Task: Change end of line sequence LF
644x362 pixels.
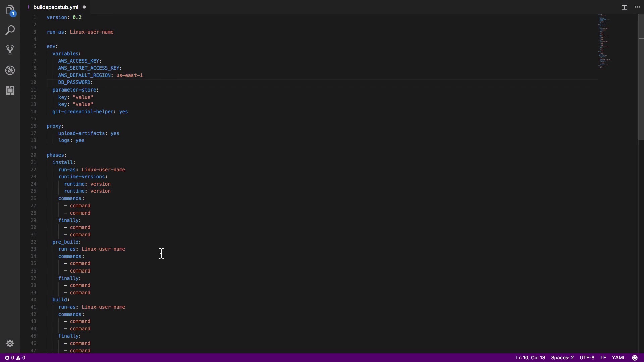Action: click(x=603, y=358)
